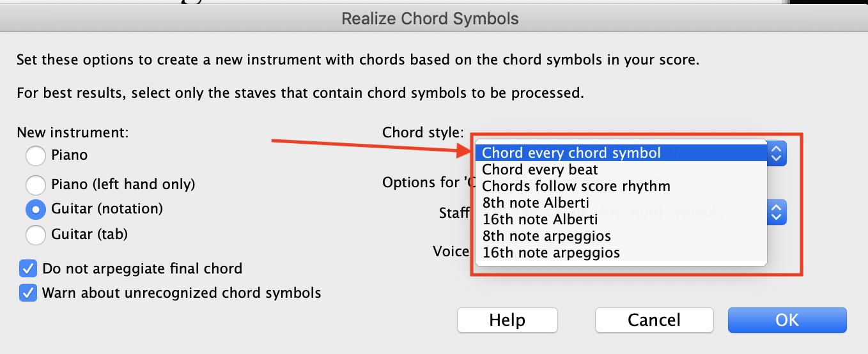Select Guitar (notation) radio option

point(36,209)
